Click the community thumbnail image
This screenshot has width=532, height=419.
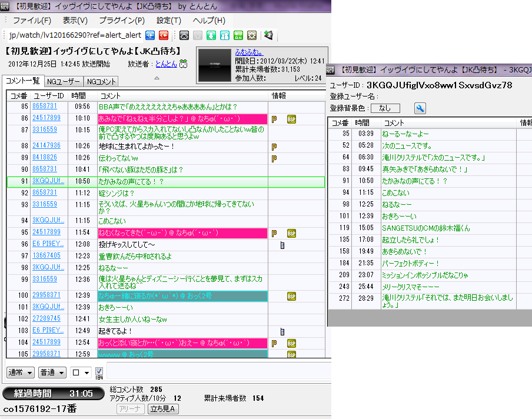(214, 65)
